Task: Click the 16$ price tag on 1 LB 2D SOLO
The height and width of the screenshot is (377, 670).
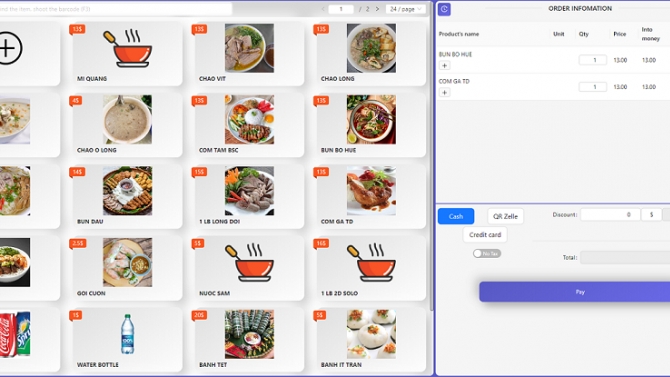Action: point(321,244)
